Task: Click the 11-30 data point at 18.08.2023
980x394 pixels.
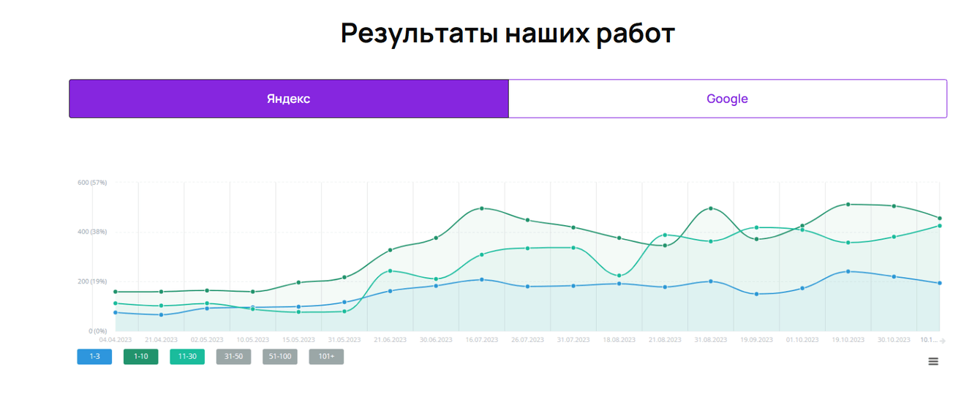Action: tap(619, 276)
